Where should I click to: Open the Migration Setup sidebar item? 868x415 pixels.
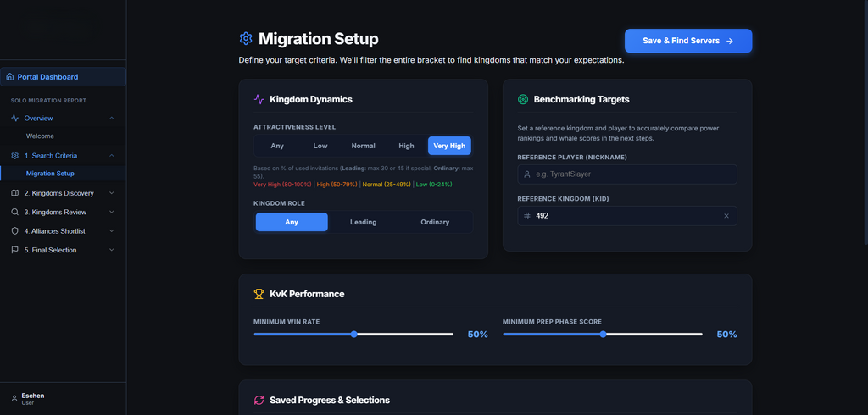(63, 173)
